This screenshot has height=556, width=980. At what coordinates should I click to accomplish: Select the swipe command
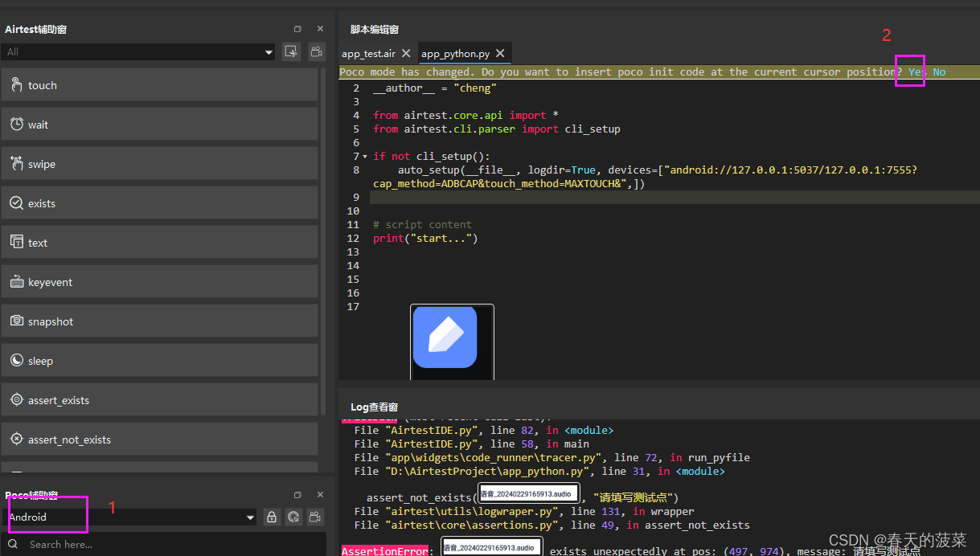point(159,164)
